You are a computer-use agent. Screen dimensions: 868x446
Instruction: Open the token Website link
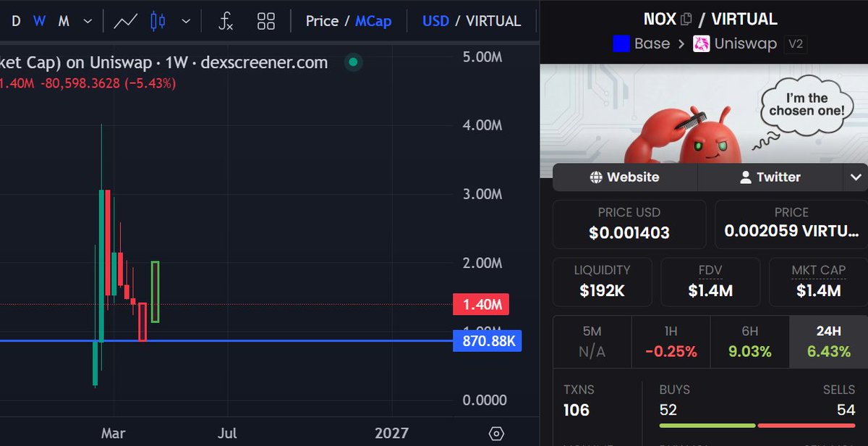625,177
